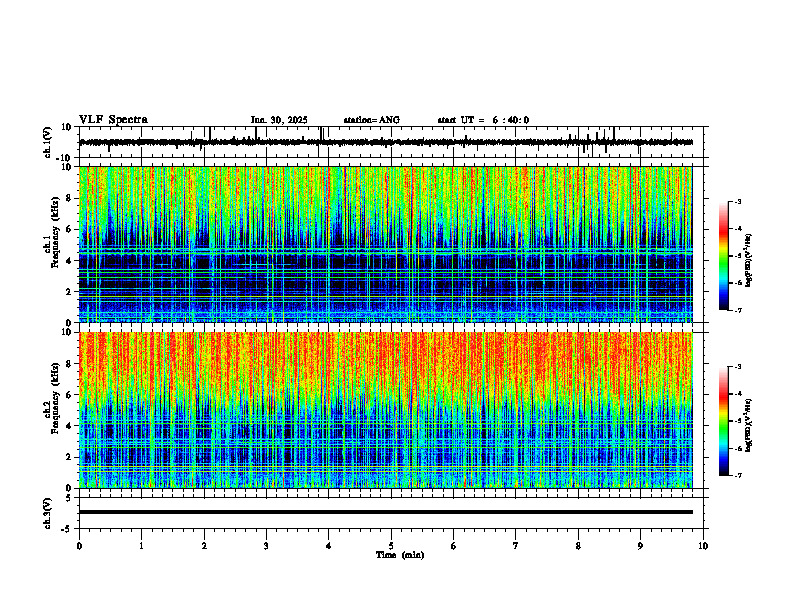Click the time axis tick label 10

coord(703,546)
